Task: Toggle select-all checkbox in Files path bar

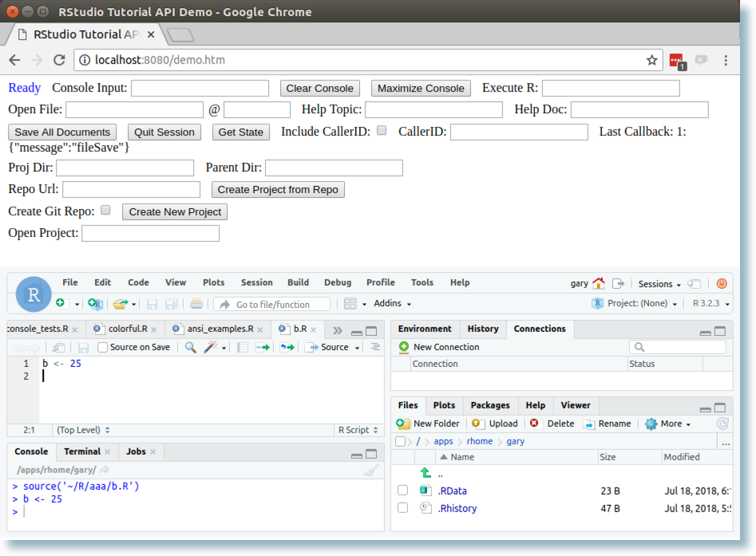Action: click(400, 441)
